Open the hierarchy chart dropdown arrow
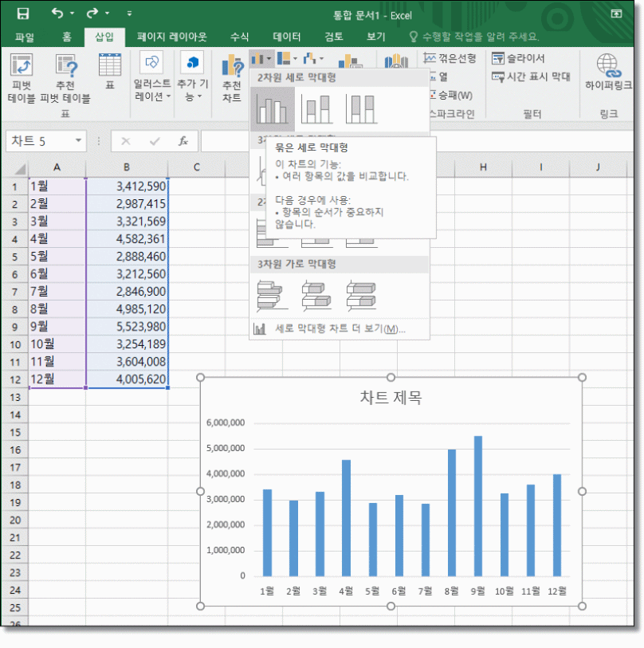Image resolution: width=644 pixels, height=648 pixels. point(295,59)
